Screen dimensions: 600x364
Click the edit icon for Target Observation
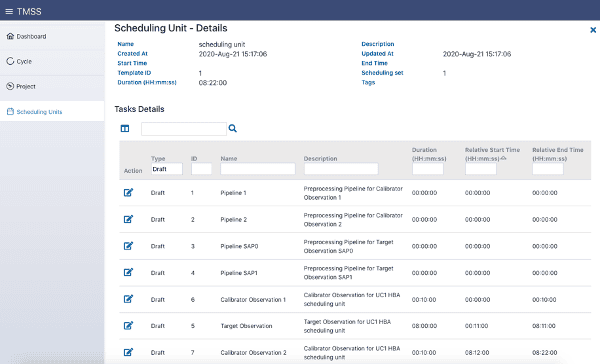pos(128,326)
